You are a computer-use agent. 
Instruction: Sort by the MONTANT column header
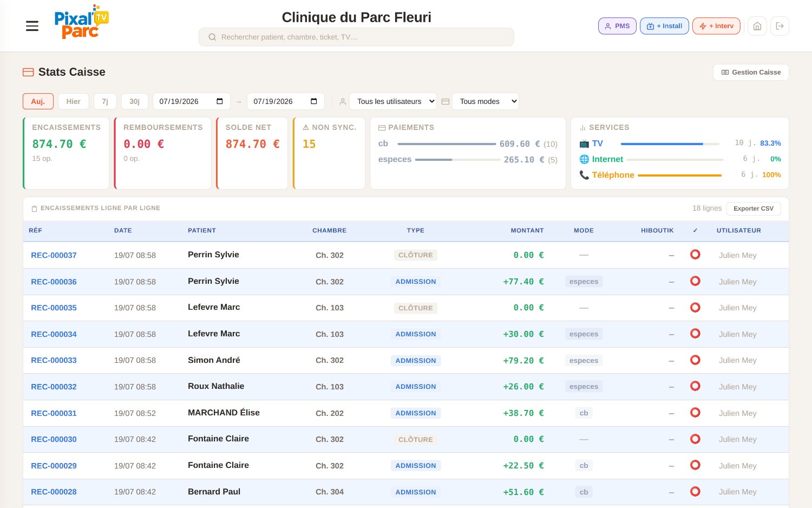coord(527,230)
